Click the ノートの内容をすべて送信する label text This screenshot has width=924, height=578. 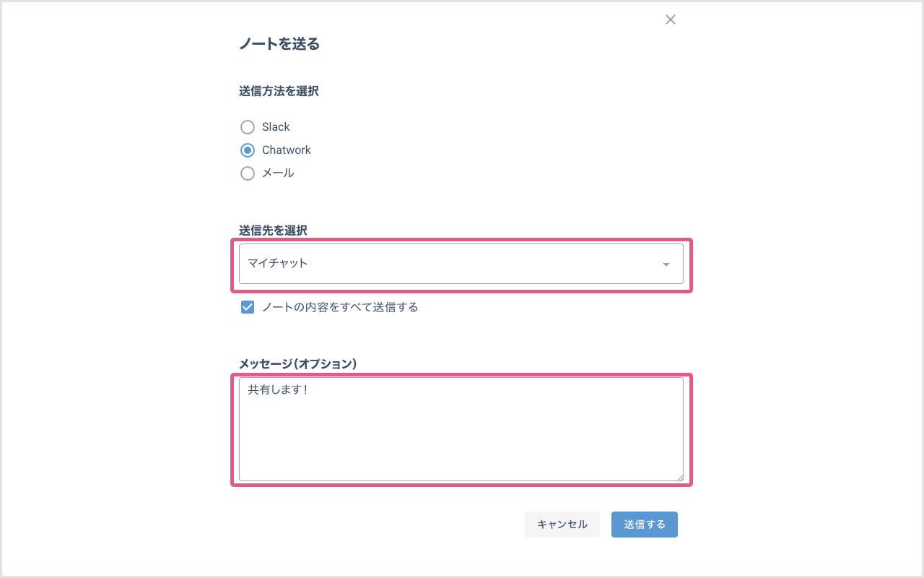click(x=340, y=307)
